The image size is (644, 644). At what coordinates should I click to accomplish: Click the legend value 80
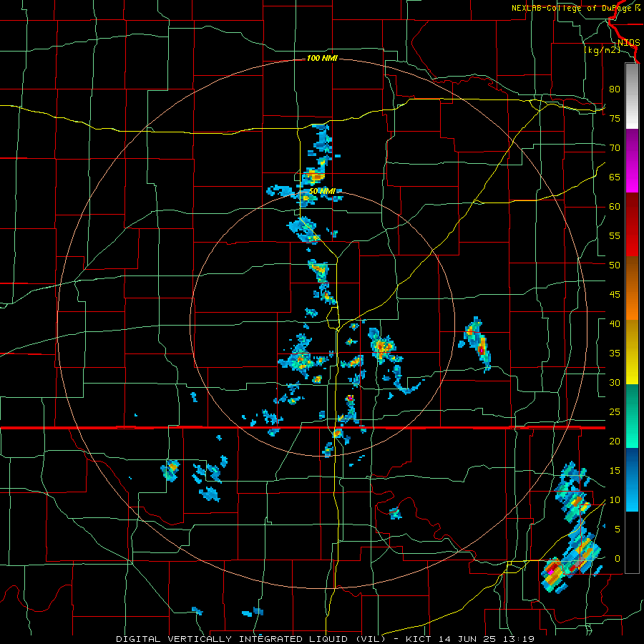(x=615, y=89)
